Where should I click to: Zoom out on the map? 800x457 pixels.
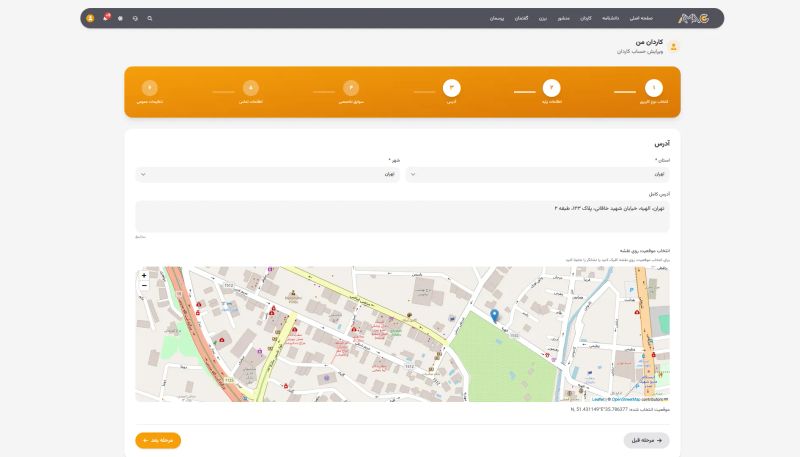[x=144, y=286]
